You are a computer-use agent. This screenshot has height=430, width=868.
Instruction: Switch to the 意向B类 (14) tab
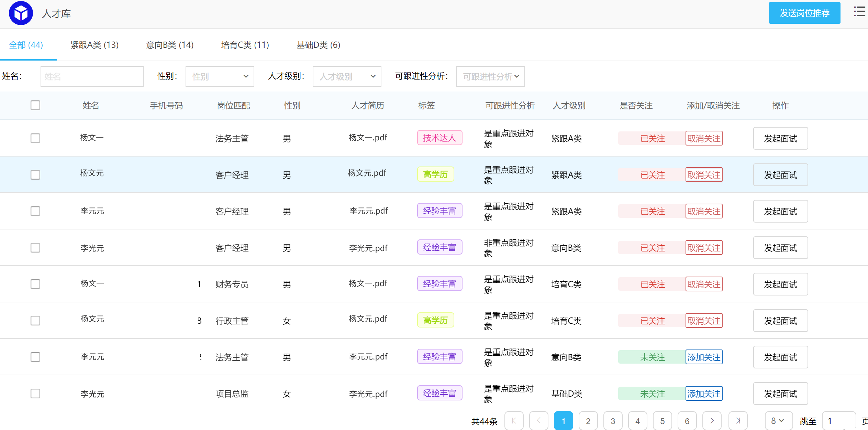[170, 45]
